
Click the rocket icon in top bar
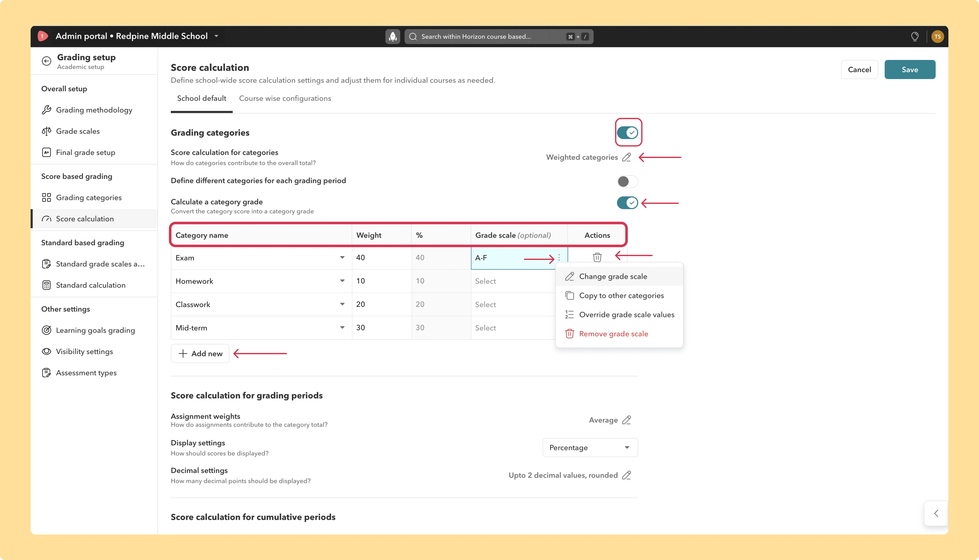[x=393, y=36]
